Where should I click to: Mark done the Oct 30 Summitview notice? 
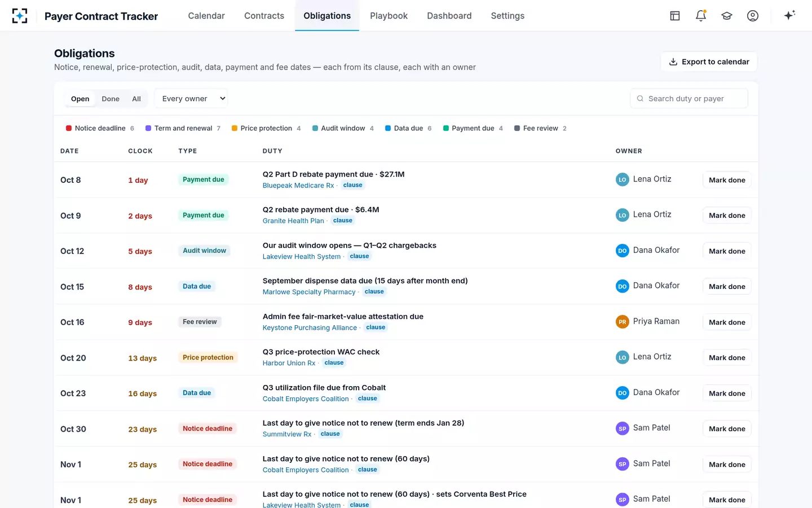(727, 429)
